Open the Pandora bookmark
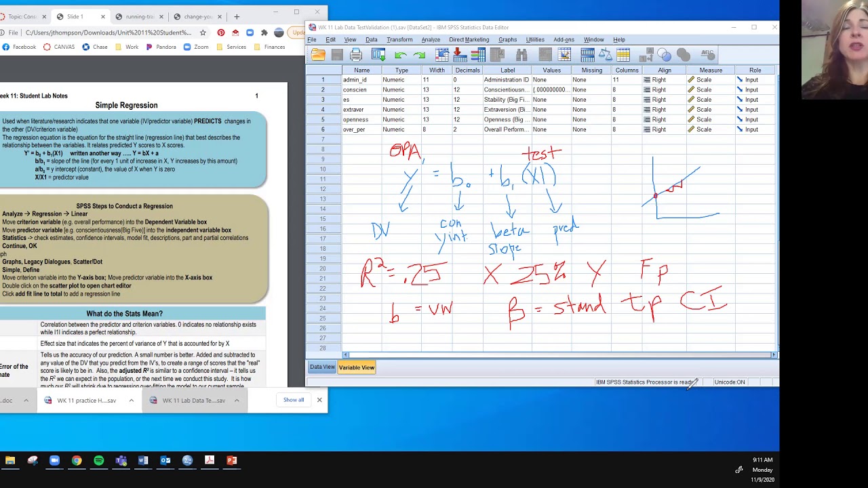 [x=160, y=47]
